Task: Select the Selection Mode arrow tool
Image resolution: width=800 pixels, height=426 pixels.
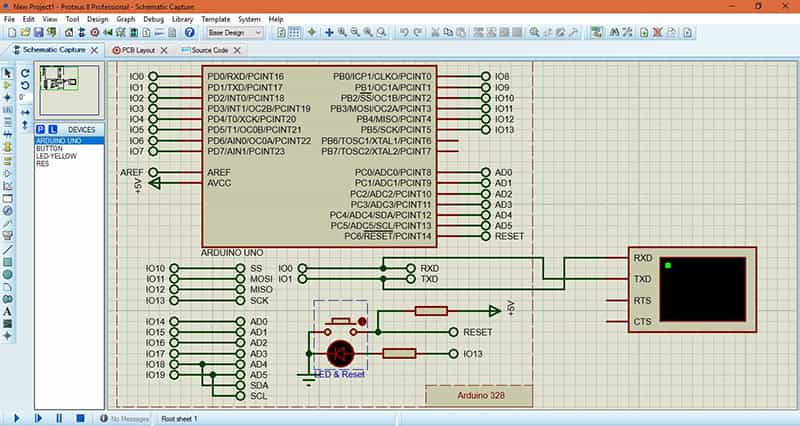Action: click(x=7, y=73)
